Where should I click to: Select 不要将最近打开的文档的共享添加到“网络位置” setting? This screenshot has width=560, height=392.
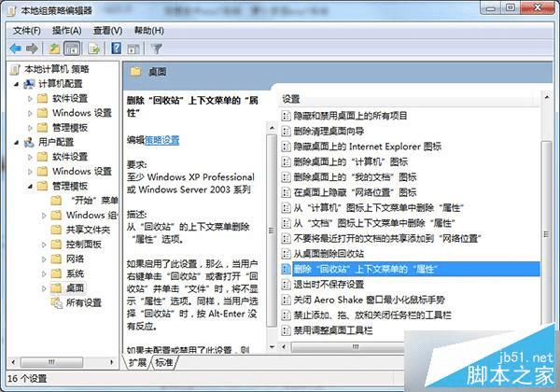pos(387,239)
